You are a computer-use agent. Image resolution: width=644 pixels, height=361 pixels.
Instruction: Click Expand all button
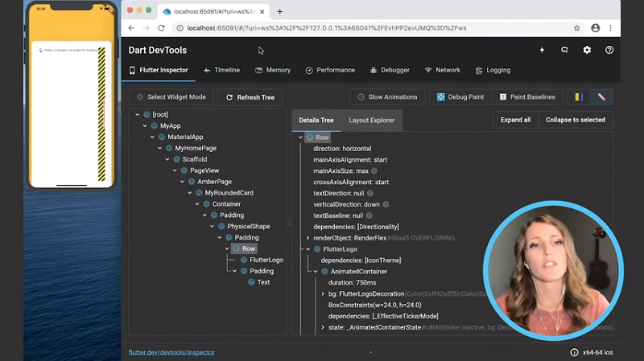[515, 120]
